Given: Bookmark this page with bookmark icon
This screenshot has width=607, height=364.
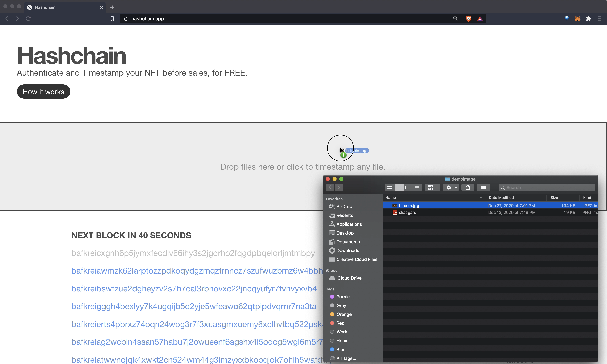Looking at the screenshot, I should (112, 19).
